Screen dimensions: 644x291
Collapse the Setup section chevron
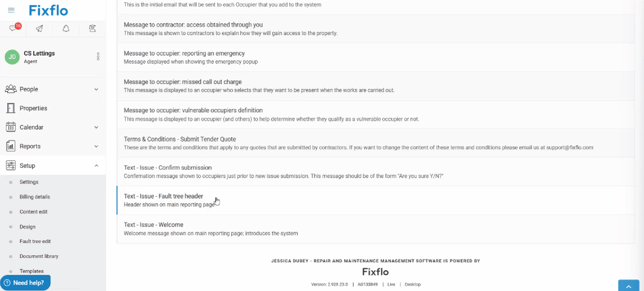point(96,166)
